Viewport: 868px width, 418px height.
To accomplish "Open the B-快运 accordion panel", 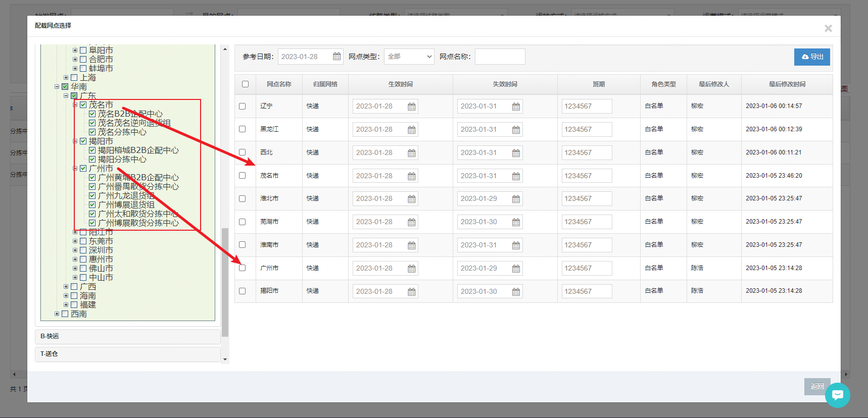I will [x=128, y=336].
